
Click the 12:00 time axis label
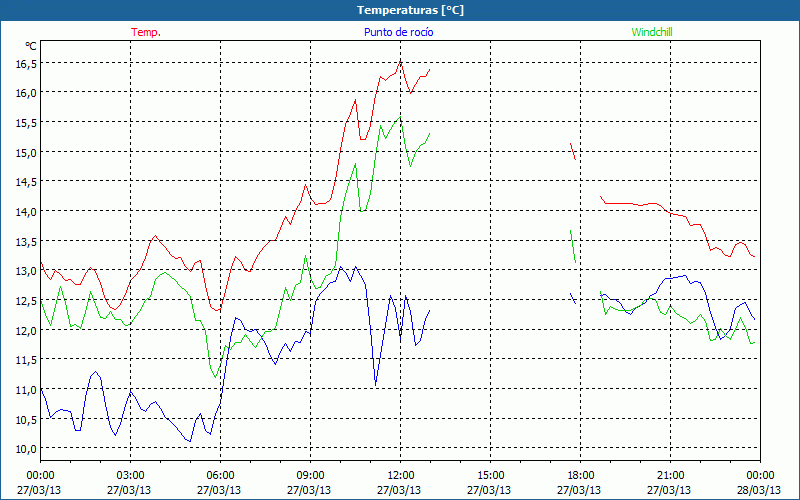[x=401, y=476]
